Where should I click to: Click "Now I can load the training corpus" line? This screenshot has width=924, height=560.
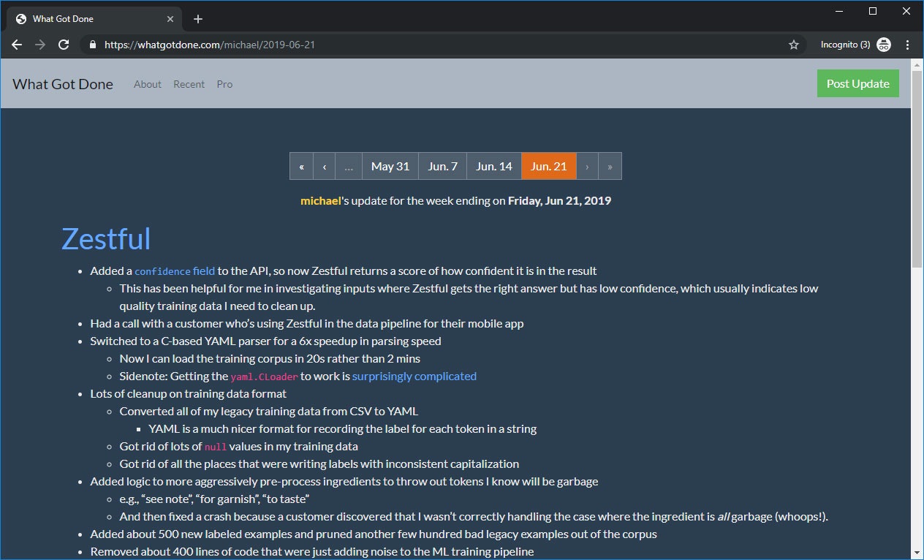coord(270,358)
